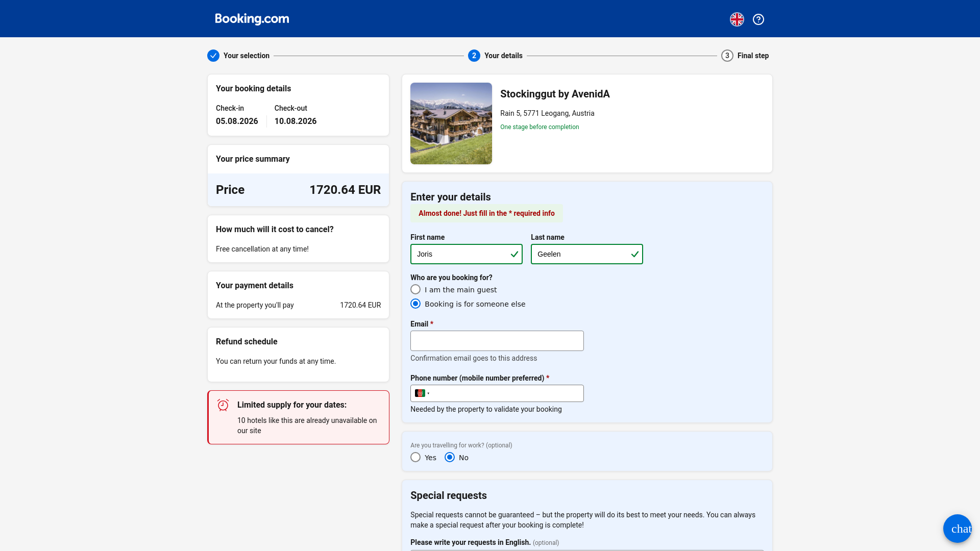Open the Stockinggut hotel photo thumbnail
Image resolution: width=980 pixels, height=551 pixels.
click(x=451, y=123)
